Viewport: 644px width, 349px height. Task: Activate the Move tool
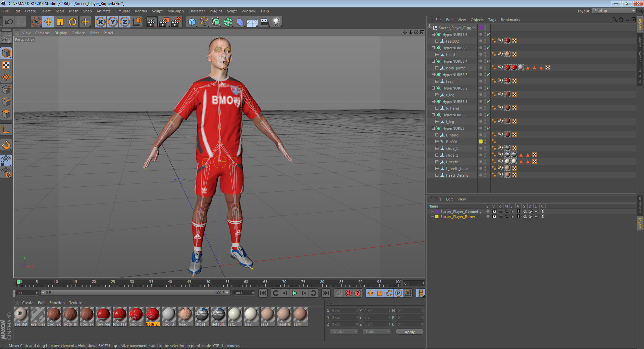[x=48, y=22]
